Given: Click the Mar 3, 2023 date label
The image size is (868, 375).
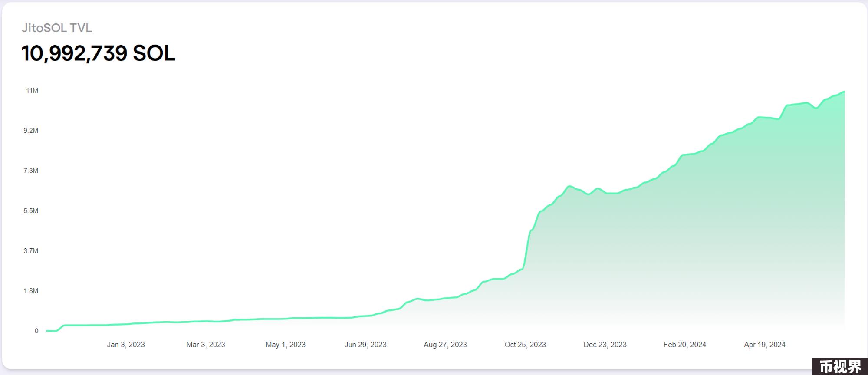Looking at the screenshot, I should pos(206,345).
